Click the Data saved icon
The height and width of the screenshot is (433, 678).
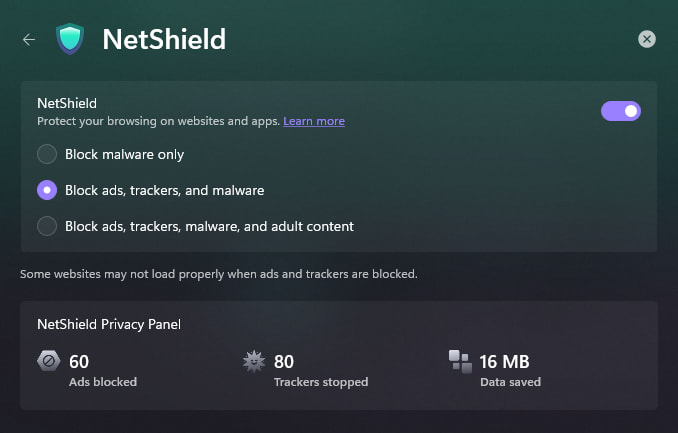click(460, 362)
